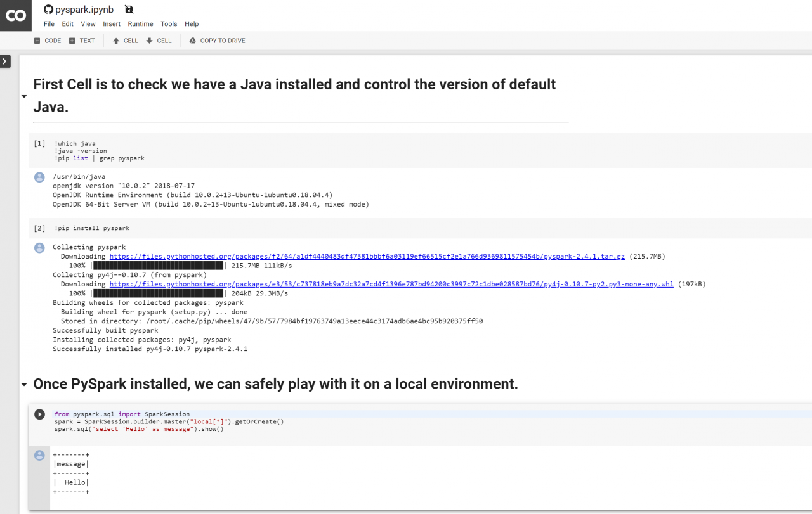Insert a new text cell
The height and width of the screenshot is (514, 812).
82,41
